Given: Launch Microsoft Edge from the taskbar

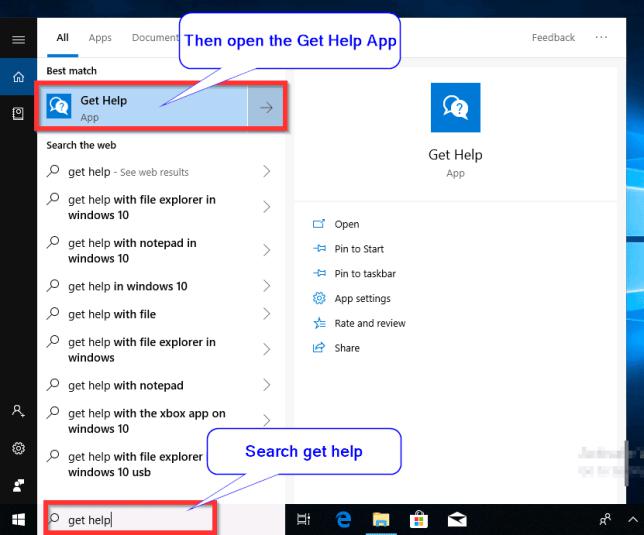Looking at the screenshot, I should click(343, 520).
